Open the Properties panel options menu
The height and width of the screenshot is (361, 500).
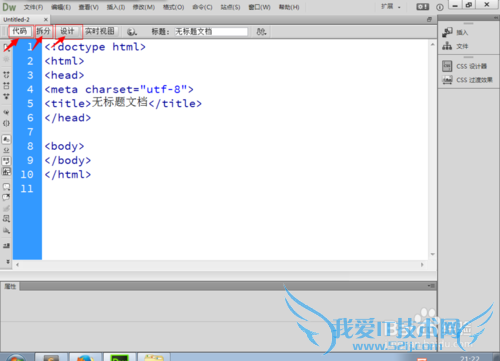click(431, 286)
